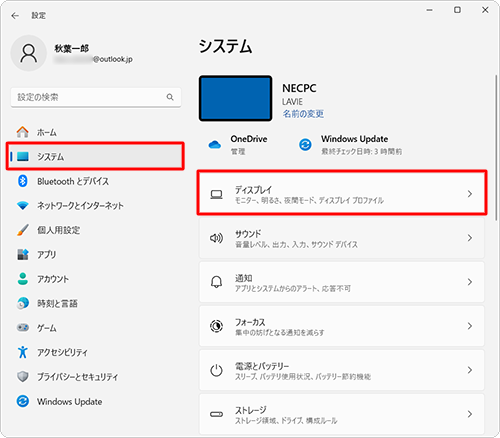Click the アカウント person icon
Screen dimensions: 500x438
click(x=23, y=279)
